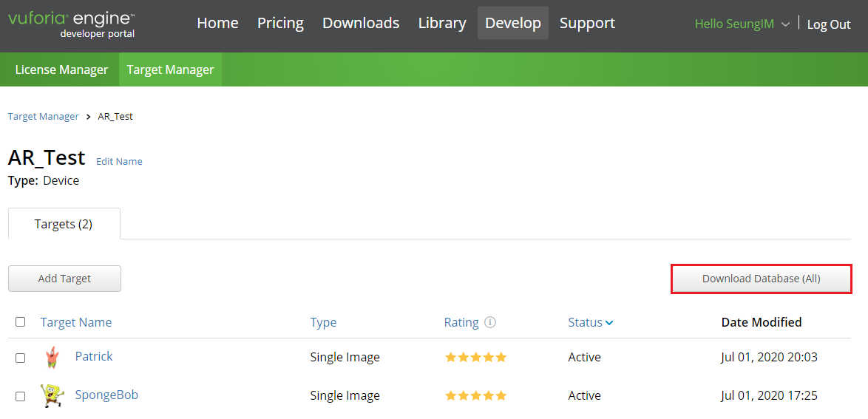
Task: Click Edit Name next to AR_Test
Action: (119, 162)
